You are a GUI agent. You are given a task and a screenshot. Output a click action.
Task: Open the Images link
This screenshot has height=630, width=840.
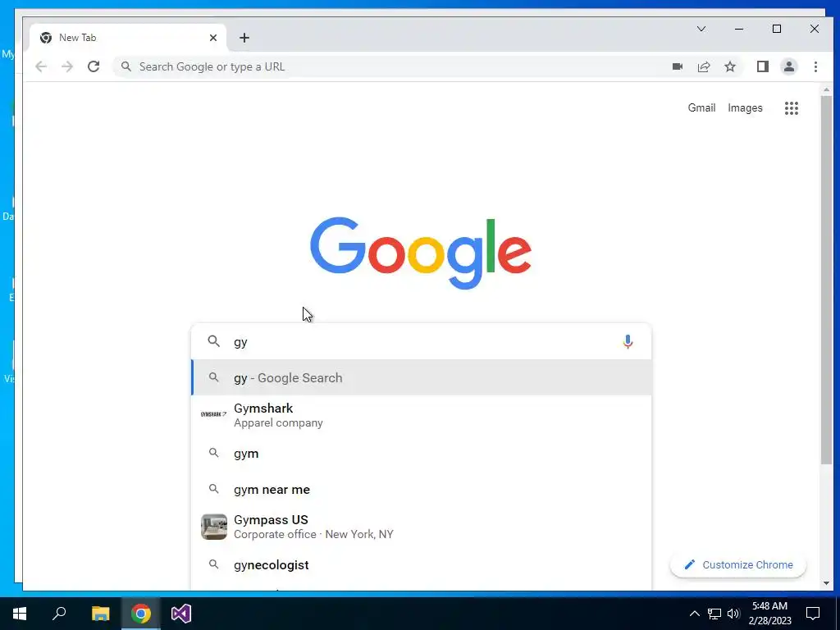point(745,107)
